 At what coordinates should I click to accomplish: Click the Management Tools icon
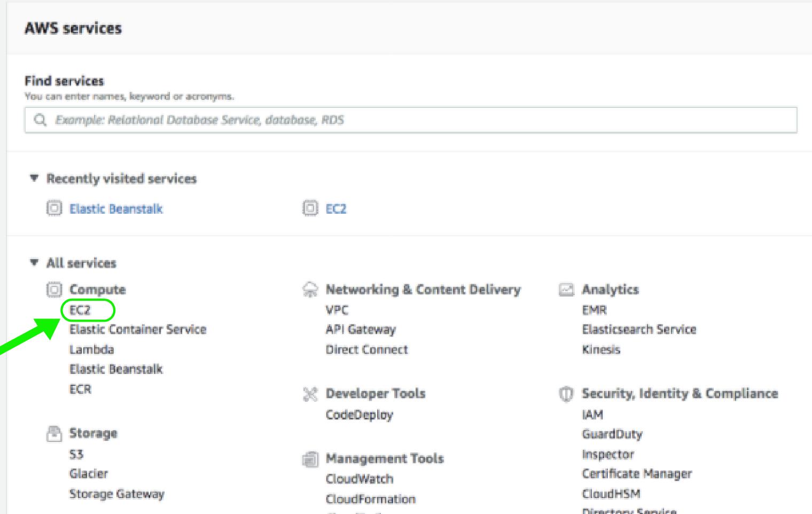click(310, 459)
